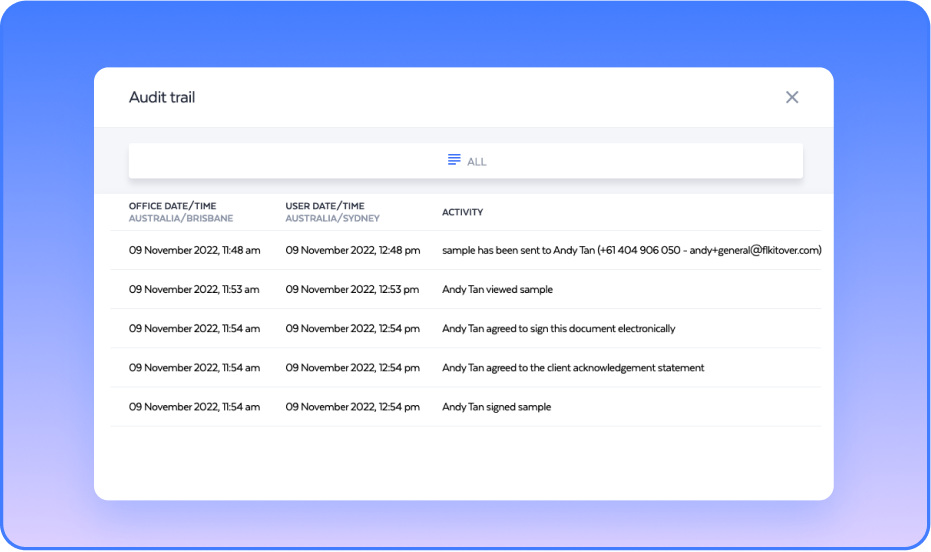Click user time in the 'signed sample' row
The image size is (931, 552).
tap(353, 407)
